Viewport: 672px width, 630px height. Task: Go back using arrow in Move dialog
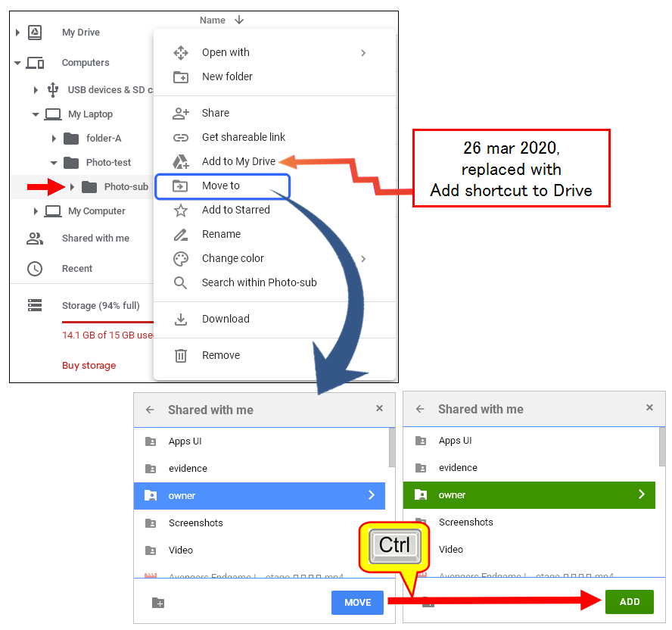click(x=150, y=410)
